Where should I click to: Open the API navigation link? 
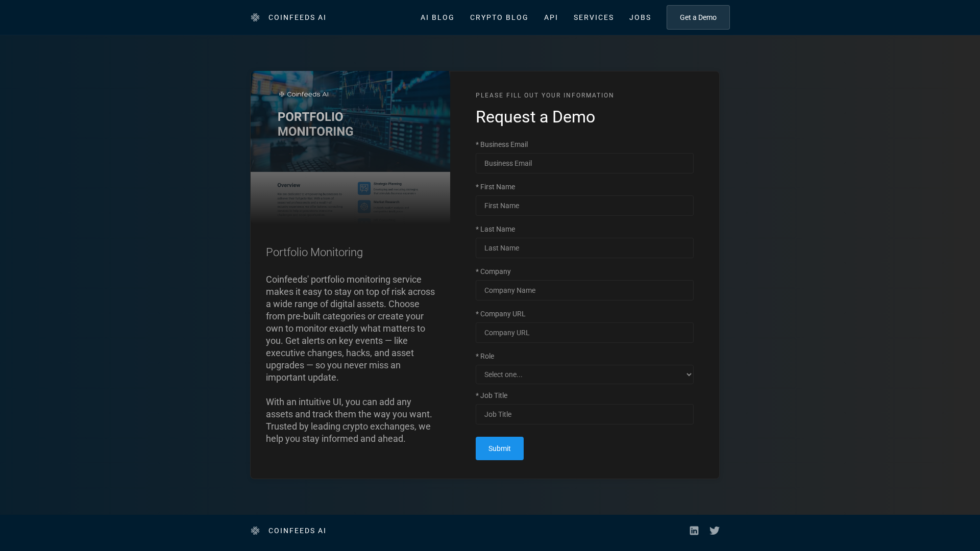(x=551, y=17)
